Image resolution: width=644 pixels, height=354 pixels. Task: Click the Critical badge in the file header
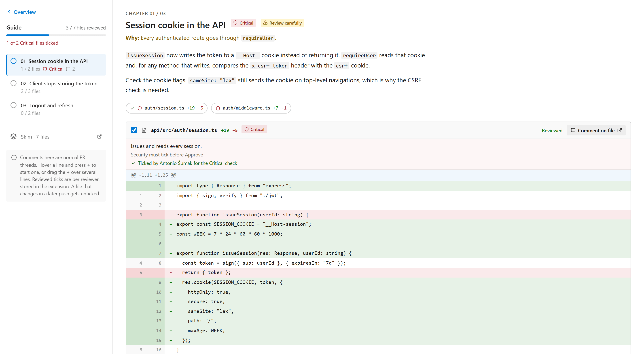coord(254,129)
